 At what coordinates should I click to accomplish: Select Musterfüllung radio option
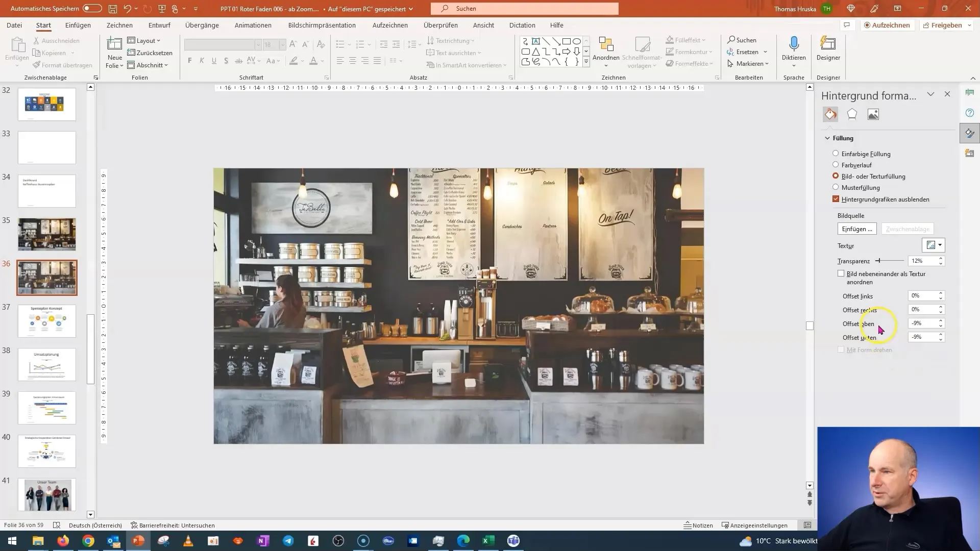836,187
